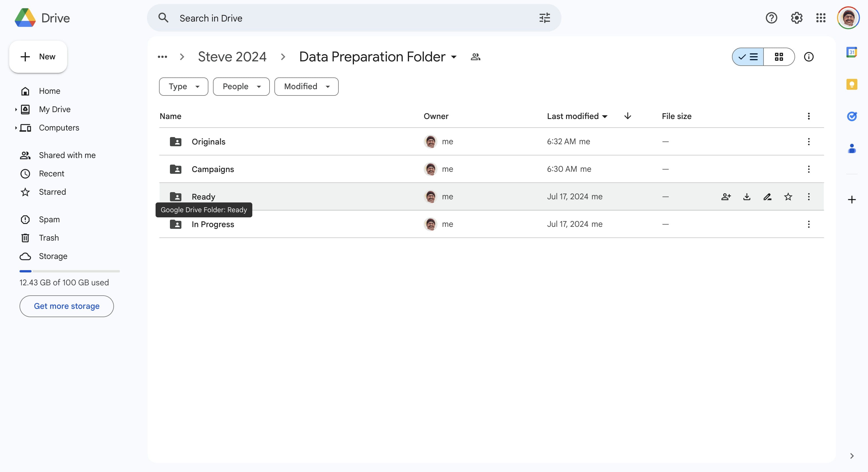The image size is (868, 472).
Task: Expand My Drive in the sidebar
Action: coord(15,109)
